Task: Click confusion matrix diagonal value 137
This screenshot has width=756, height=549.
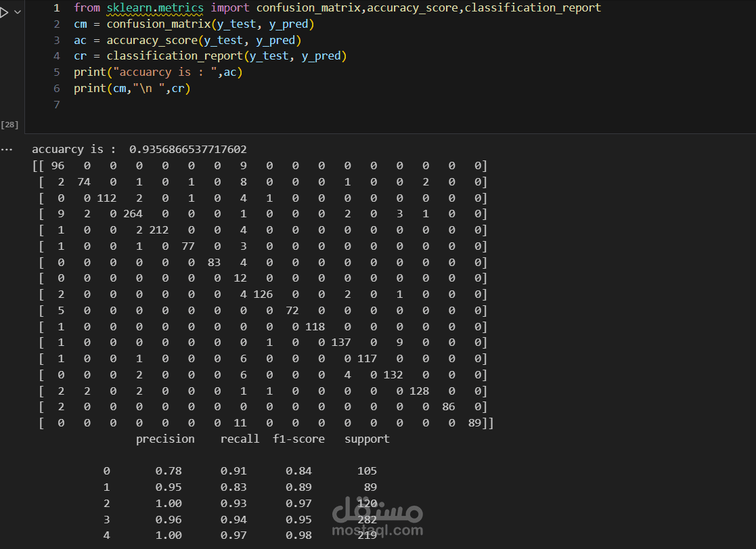Action: pyautogui.click(x=341, y=343)
